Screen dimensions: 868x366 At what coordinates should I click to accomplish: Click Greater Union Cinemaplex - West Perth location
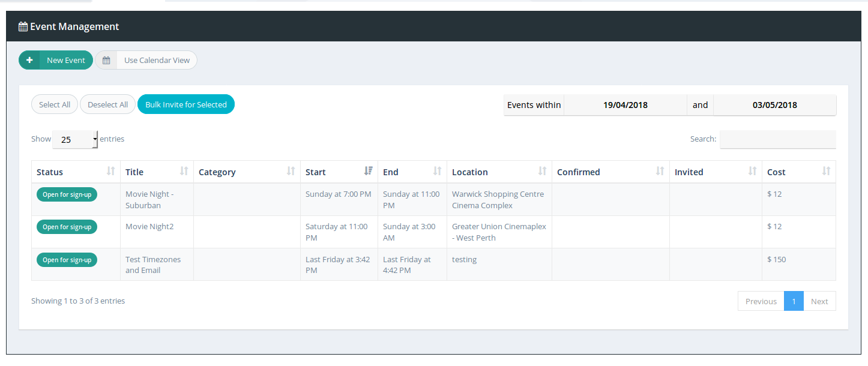point(499,232)
